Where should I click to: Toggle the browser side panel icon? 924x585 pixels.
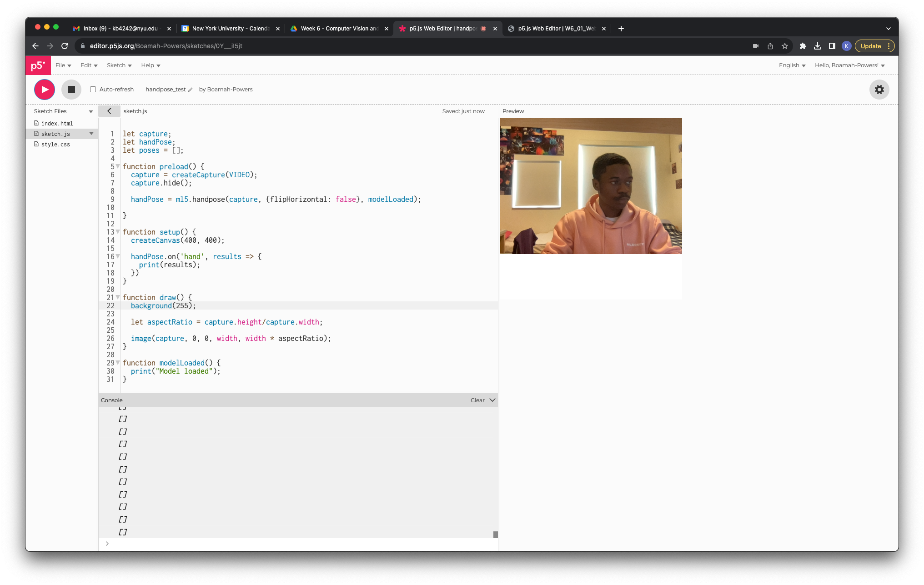tap(832, 46)
